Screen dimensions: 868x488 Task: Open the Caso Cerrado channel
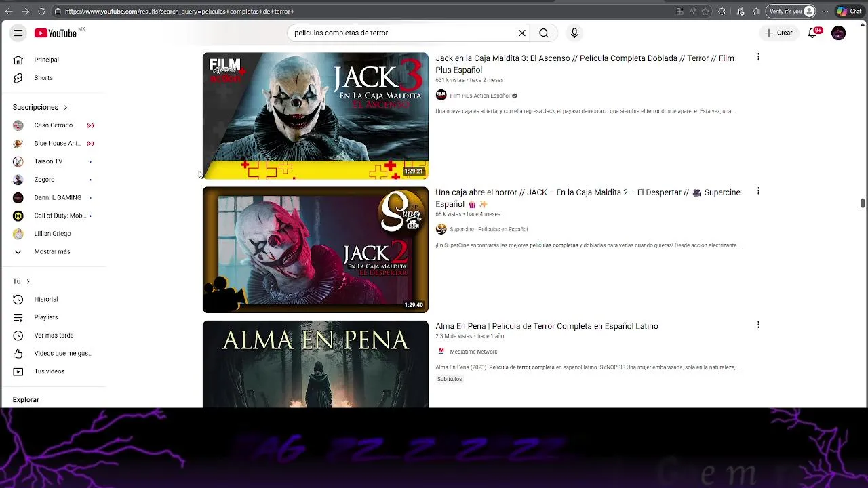click(x=53, y=125)
